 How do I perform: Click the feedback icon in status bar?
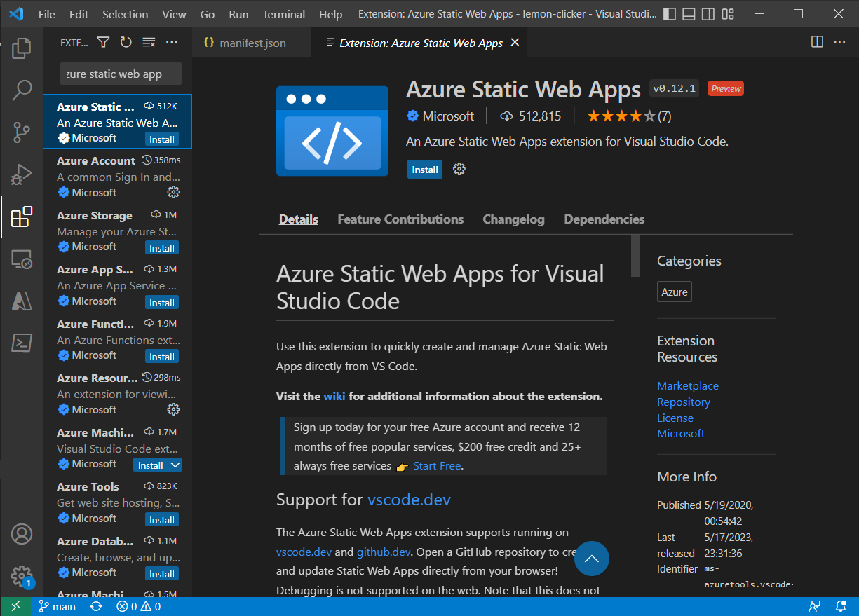click(x=815, y=607)
